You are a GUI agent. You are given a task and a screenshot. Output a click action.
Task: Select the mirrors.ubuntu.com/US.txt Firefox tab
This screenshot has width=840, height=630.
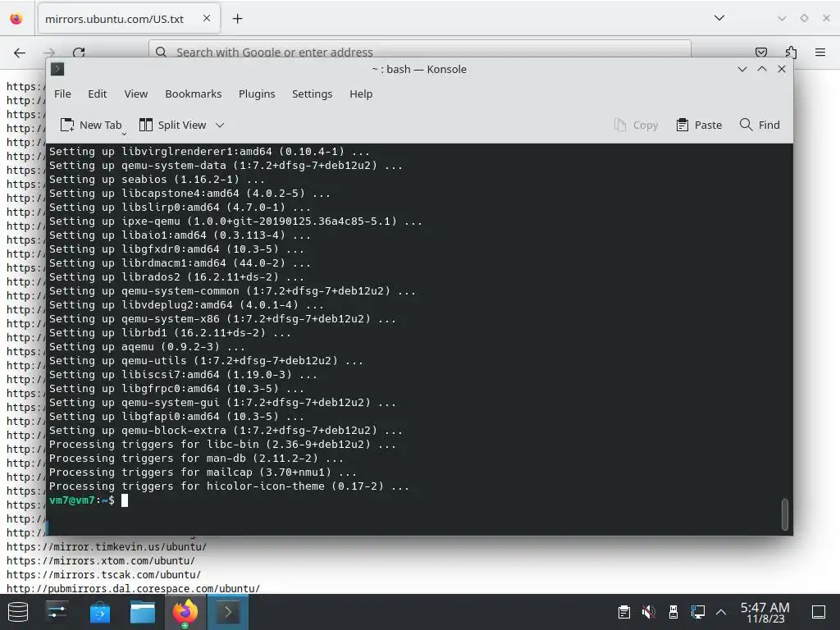click(129, 19)
